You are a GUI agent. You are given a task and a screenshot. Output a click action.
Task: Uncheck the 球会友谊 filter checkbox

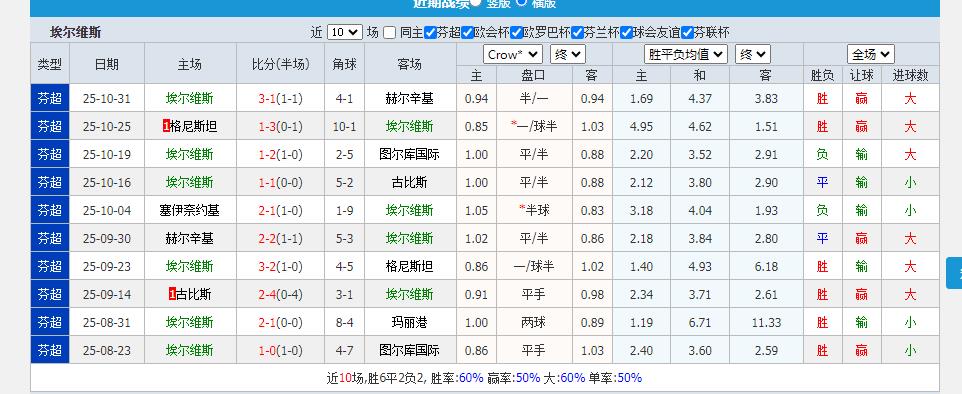tap(626, 33)
